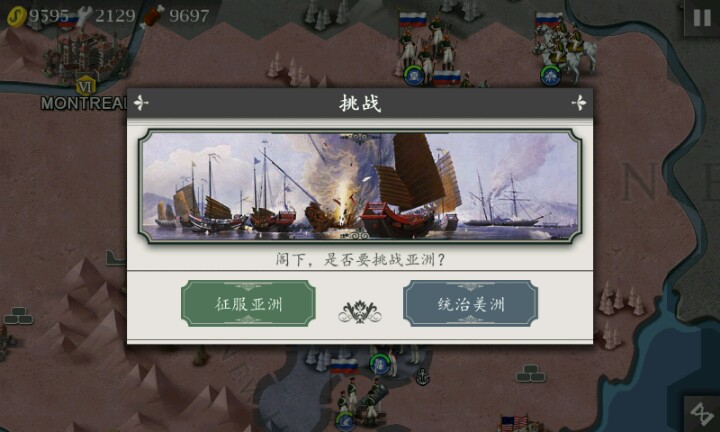Image resolution: width=720 pixels, height=432 pixels.
Task: Click the anchor port icon
Action: pos(422,377)
